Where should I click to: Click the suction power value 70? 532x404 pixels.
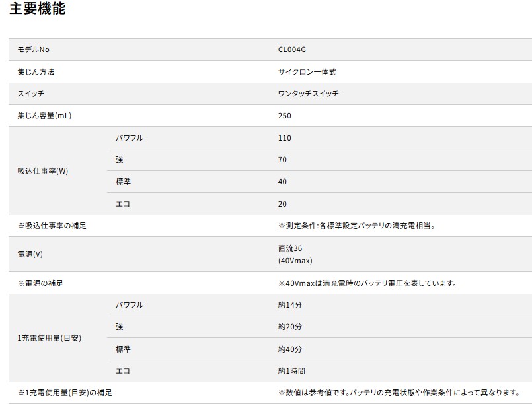click(x=283, y=160)
